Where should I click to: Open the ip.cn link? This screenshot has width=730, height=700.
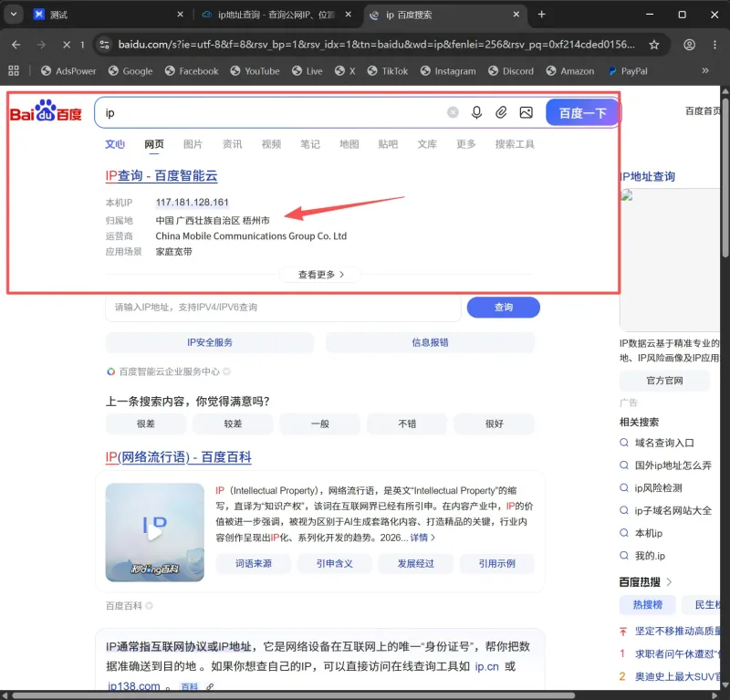click(x=486, y=666)
